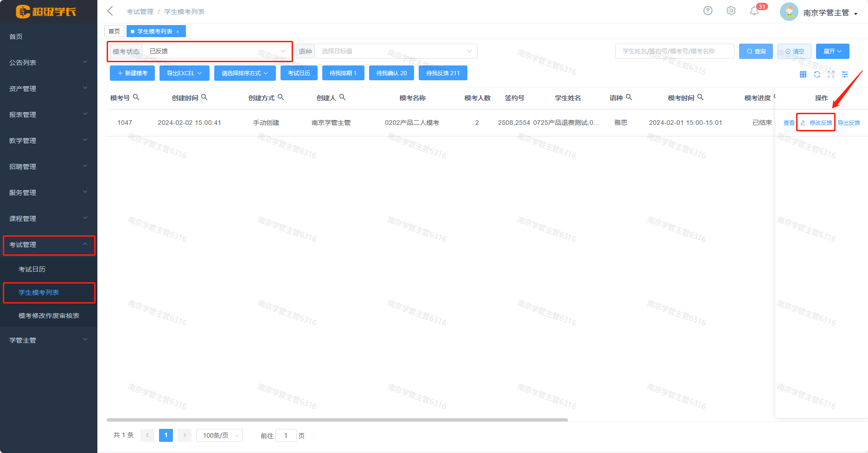868x453 pixels.
Task: Open 考试日历 in the sidebar
Action: pyautogui.click(x=32, y=269)
